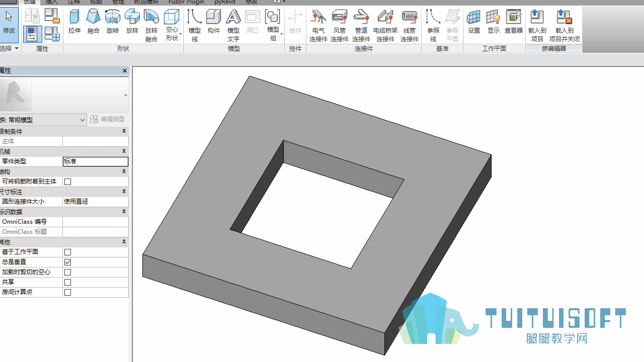Collapse the 限制条件 section
This screenshot has width=644, height=362.
tap(124, 131)
